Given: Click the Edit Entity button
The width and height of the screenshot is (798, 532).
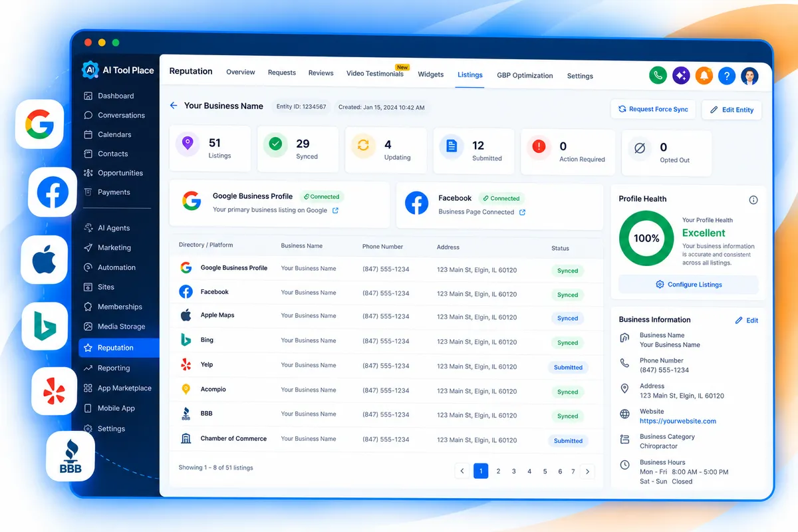Looking at the screenshot, I should click(731, 110).
